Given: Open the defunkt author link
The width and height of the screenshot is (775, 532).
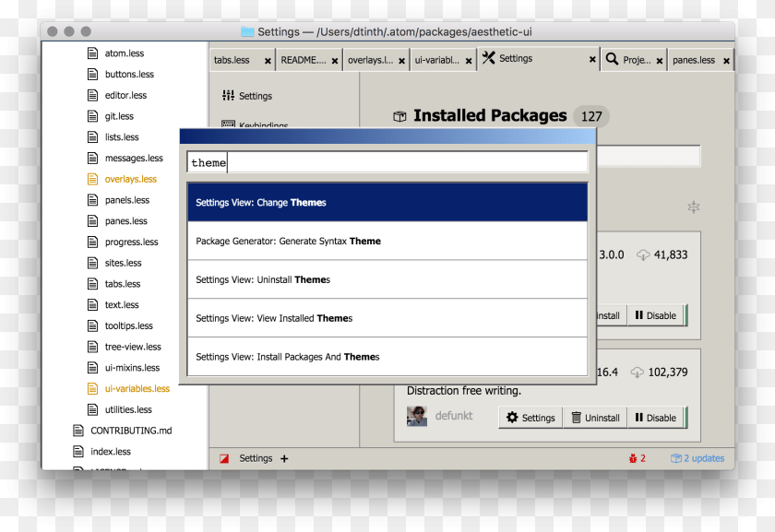Looking at the screenshot, I should [x=454, y=416].
